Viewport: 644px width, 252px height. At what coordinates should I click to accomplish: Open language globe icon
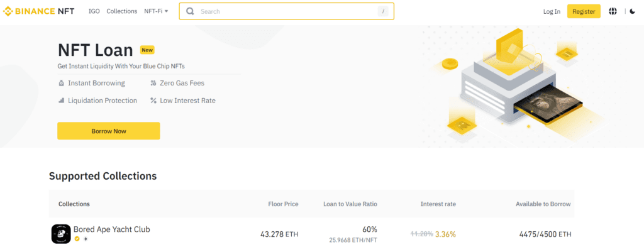tap(613, 11)
